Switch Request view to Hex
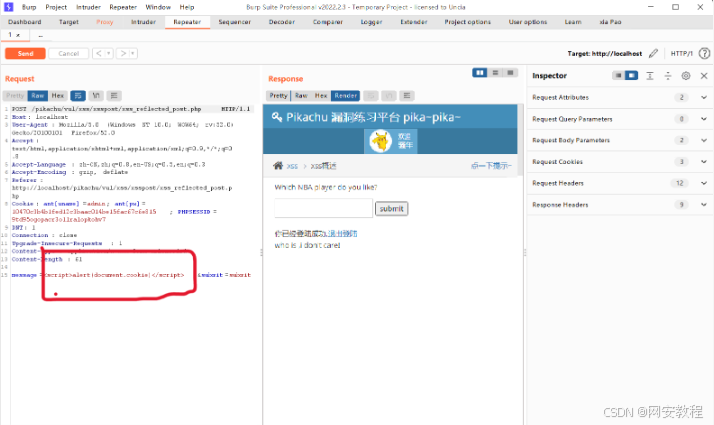The width and height of the screenshot is (714, 425). (x=58, y=96)
